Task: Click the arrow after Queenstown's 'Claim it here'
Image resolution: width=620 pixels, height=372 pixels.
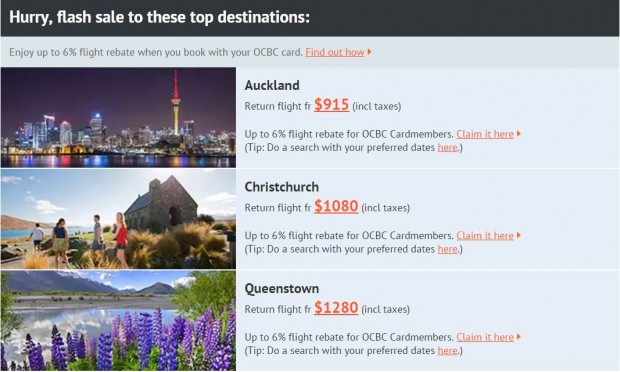Action: point(519,337)
